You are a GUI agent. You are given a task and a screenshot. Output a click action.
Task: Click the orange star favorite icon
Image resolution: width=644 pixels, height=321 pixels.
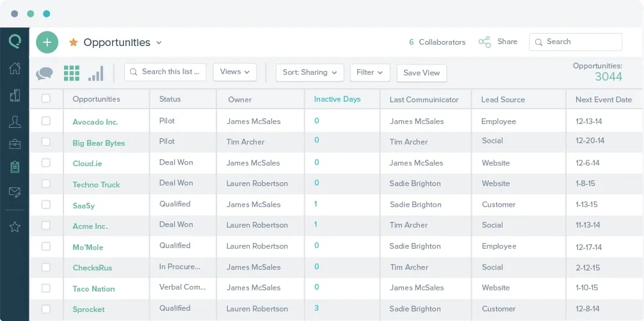point(74,42)
